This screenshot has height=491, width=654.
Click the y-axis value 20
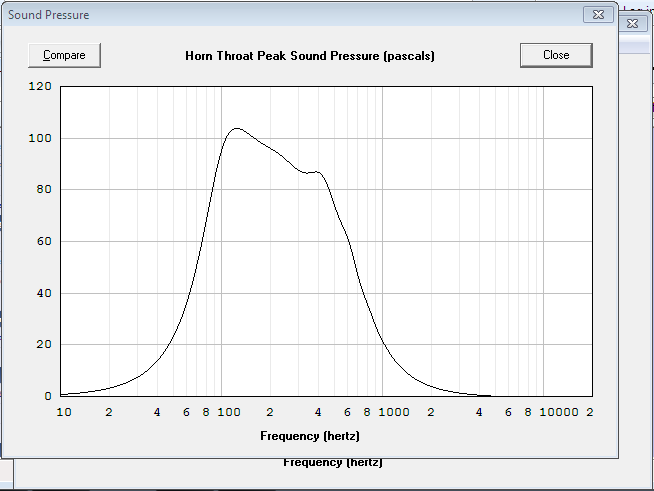click(44, 345)
